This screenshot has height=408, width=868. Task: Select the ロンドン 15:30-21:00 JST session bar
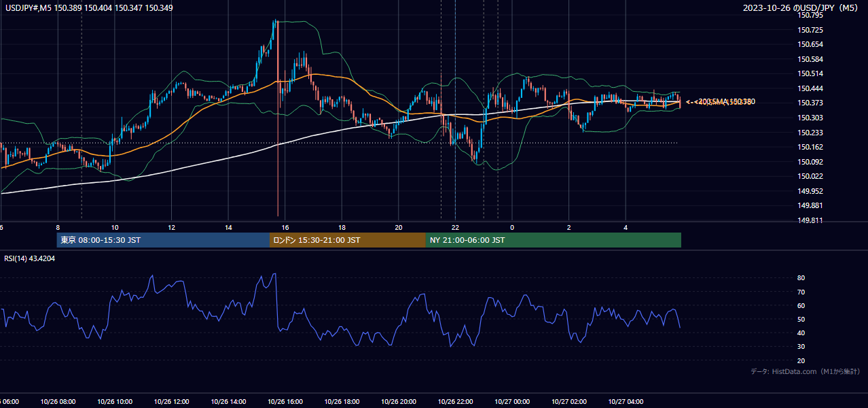348,240
